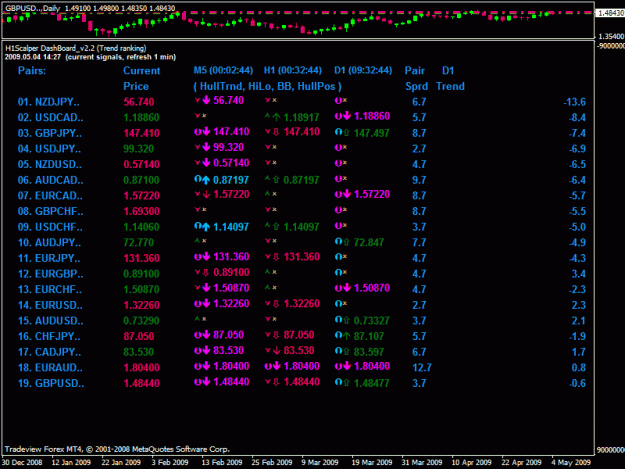Click the current price 0.73290 for AUDUSD
Viewport: 625px width, 469px height.
[x=142, y=320]
